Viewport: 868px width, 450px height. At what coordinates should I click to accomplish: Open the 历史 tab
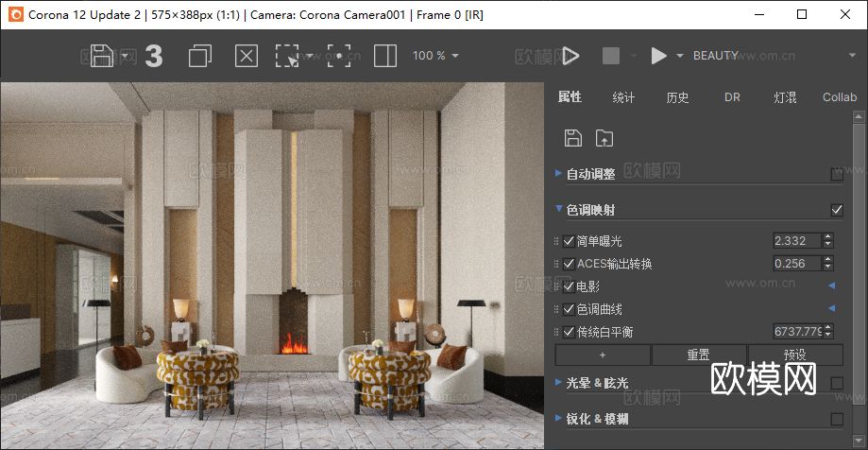coord(677,97)
